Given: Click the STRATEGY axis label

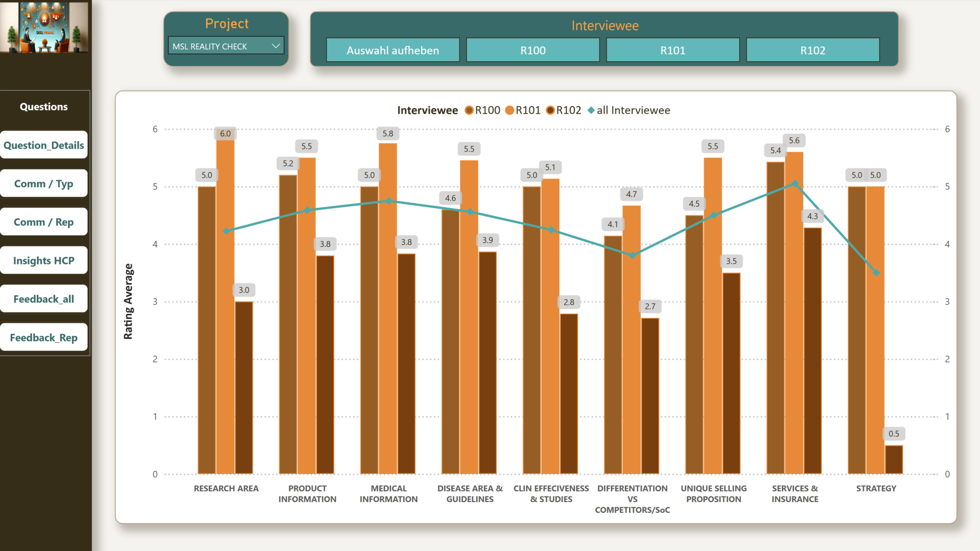Looking at the screenshot, I should [876, 488].
